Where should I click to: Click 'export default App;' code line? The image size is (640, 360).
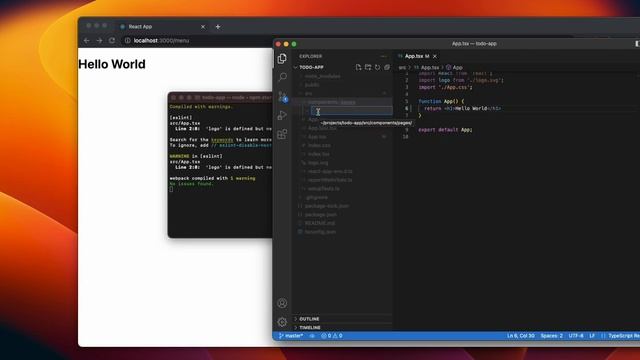(445, 130)
